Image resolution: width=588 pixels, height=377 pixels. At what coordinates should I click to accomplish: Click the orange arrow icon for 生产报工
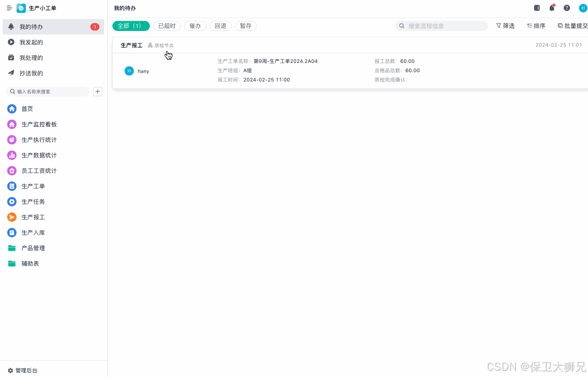[12, 217]
